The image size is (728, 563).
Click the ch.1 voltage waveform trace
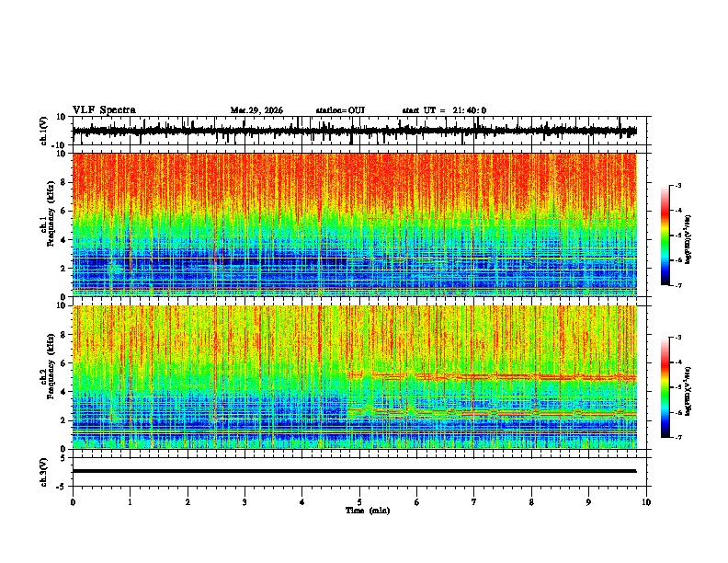coord(354,131)
